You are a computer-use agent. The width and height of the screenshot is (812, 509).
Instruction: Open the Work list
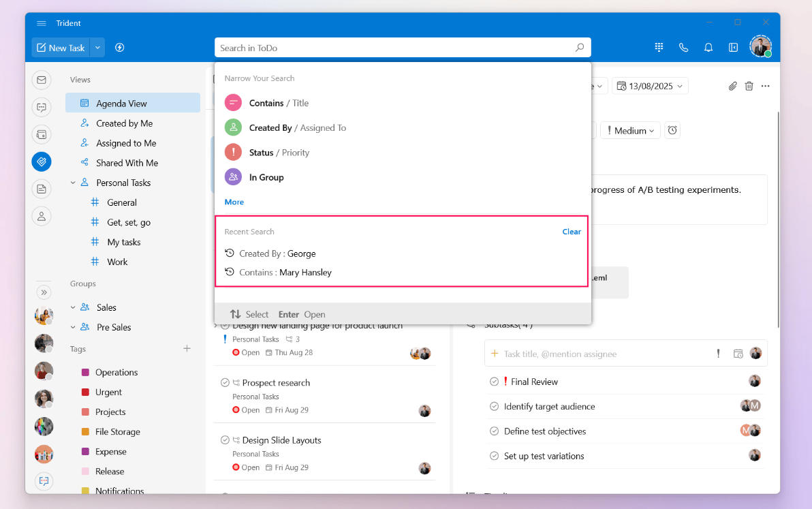[x=118, y=262]
